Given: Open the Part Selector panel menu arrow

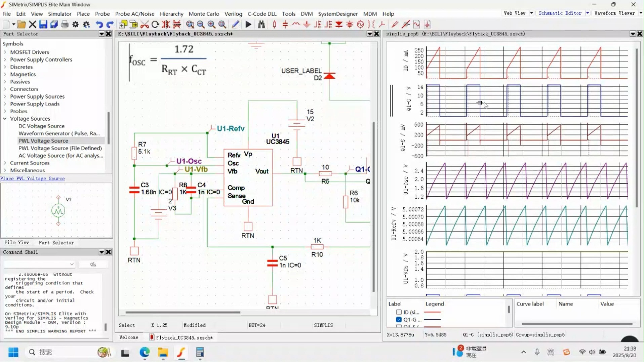Looking at the screenshot, I should pos(102,34).
